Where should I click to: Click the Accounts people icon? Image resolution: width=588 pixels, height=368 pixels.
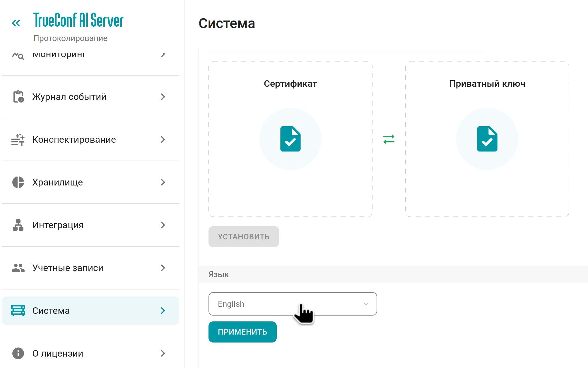pyautogui.click(x=18, y=268)
